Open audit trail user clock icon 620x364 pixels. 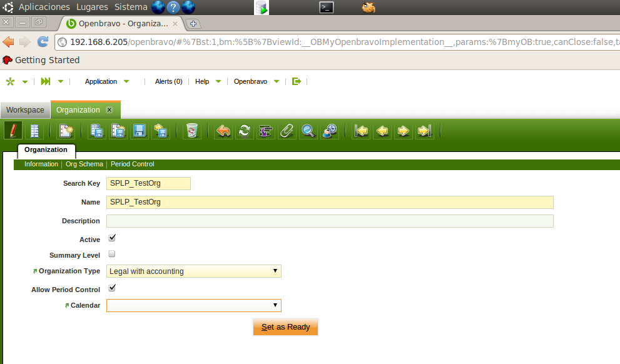coord(329,131)
